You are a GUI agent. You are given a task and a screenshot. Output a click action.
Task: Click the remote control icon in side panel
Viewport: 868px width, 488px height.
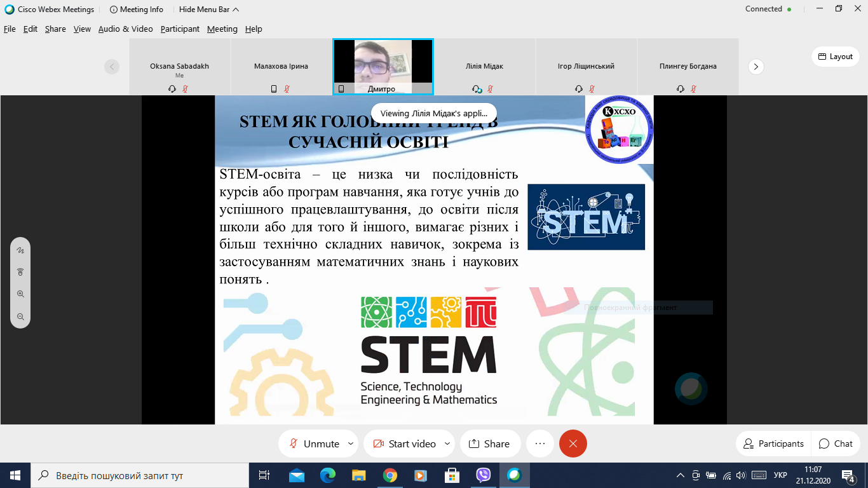(20, 272)
